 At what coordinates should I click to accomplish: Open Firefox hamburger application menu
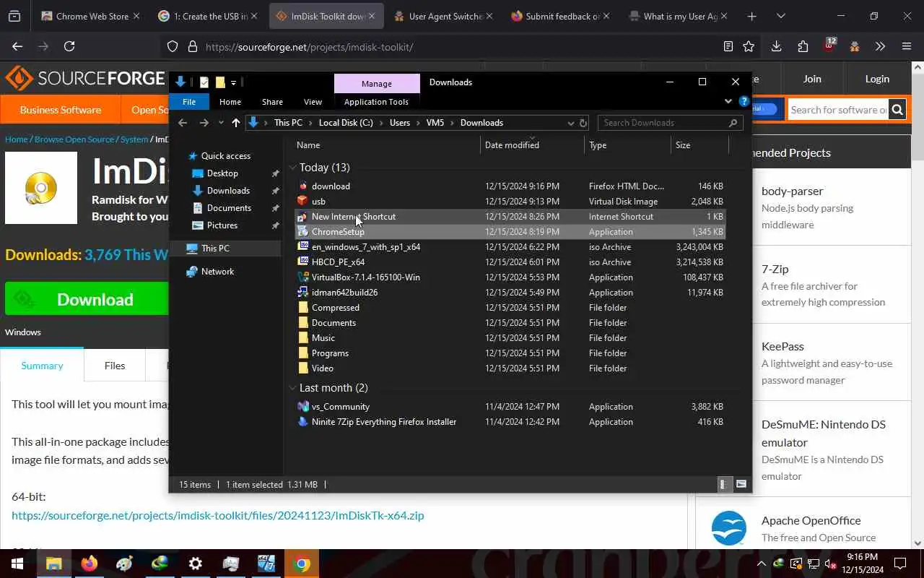click(x=907, y=46)
